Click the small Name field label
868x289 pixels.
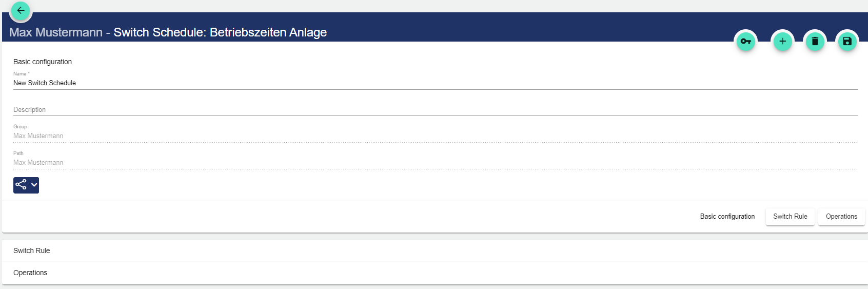tap(20, 74)
